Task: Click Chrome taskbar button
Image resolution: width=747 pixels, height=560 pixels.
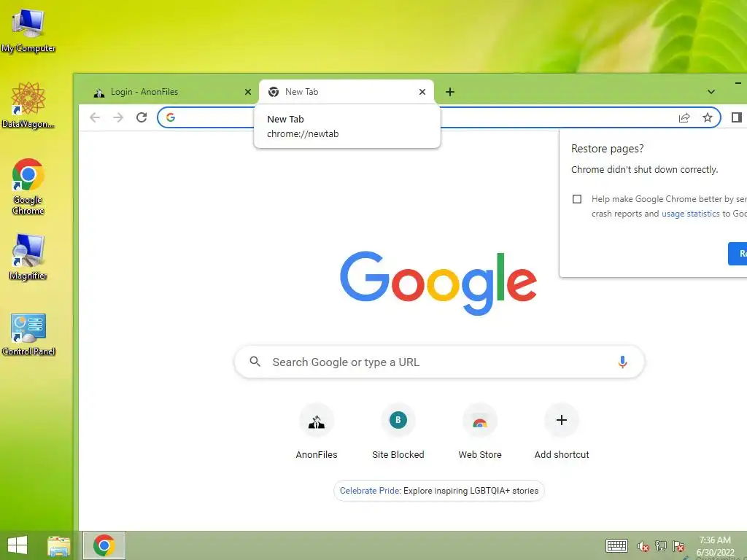Action: (104, 545)
